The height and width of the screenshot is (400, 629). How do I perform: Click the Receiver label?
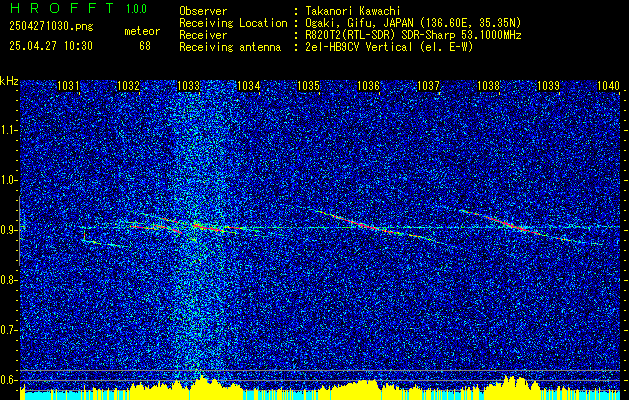tap(203, 35)
